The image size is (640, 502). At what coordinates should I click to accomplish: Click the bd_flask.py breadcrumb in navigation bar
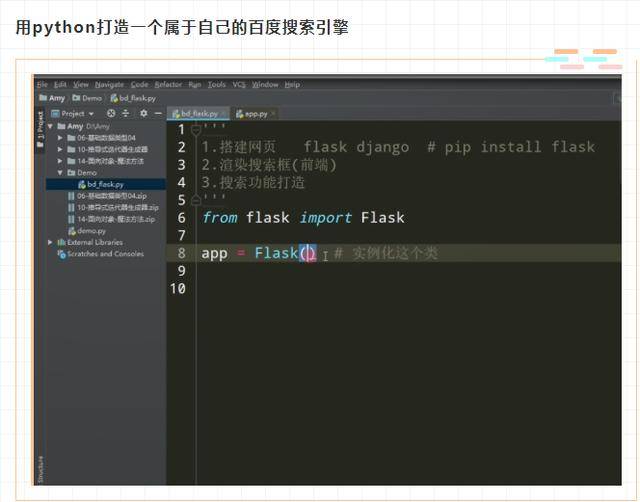[133, 98]
